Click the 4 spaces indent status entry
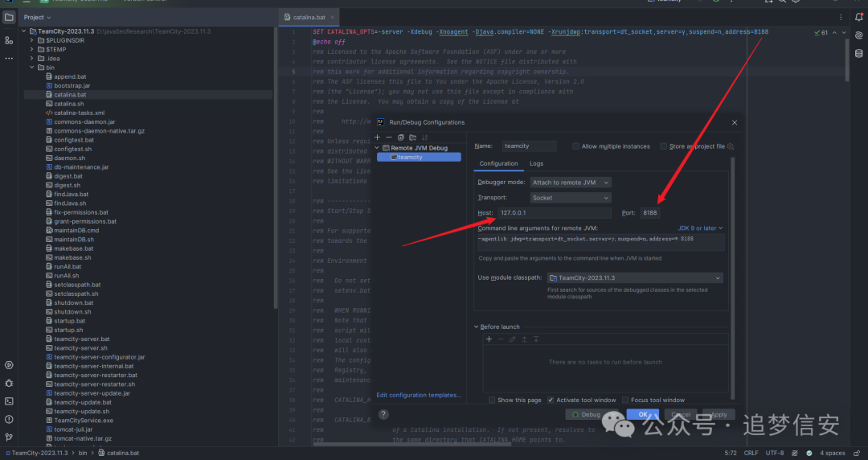The image size is (868, 460). pyautogui.click(x=832, y=453)
